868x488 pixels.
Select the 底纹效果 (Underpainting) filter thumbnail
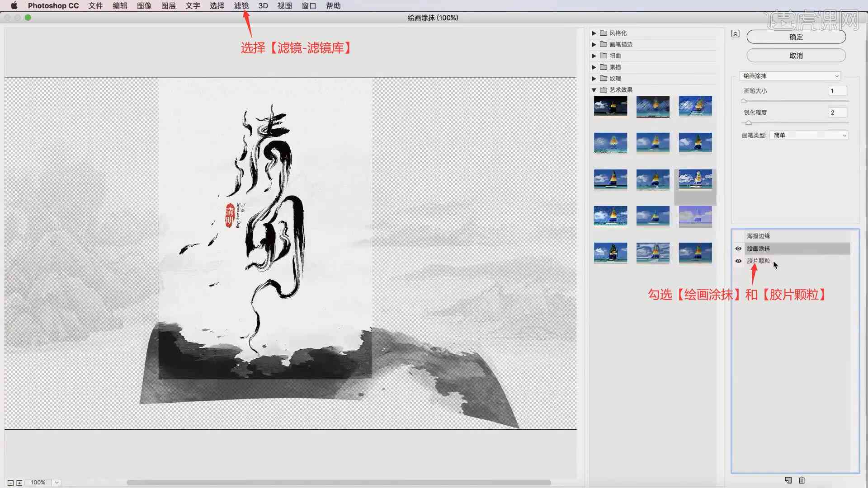(610, 143)
